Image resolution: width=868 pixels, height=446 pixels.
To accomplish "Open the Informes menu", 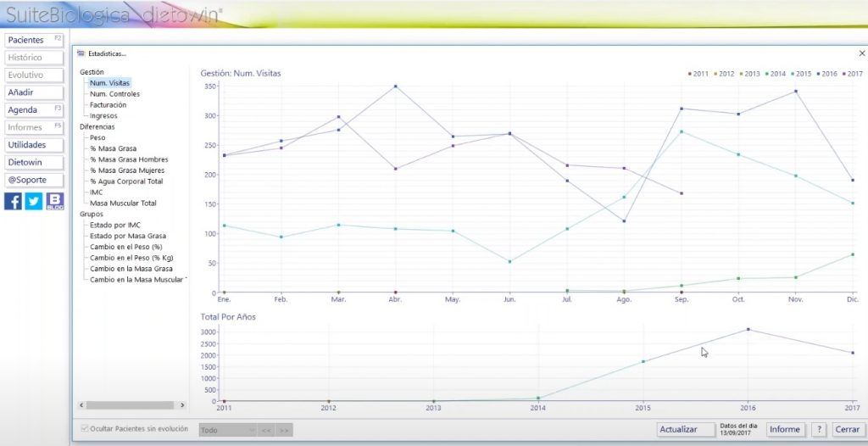I will (x=34, y=127).
